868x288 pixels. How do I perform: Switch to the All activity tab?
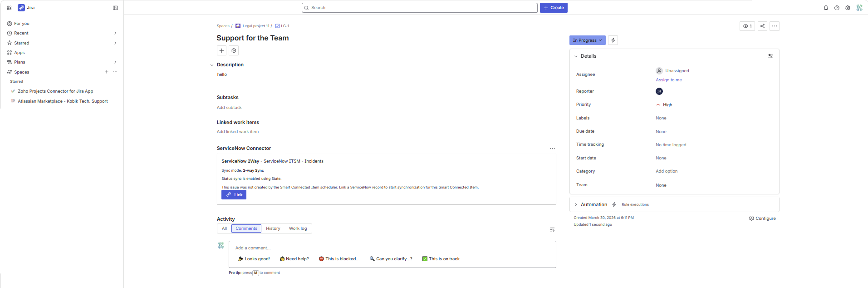tap(224, 228)
